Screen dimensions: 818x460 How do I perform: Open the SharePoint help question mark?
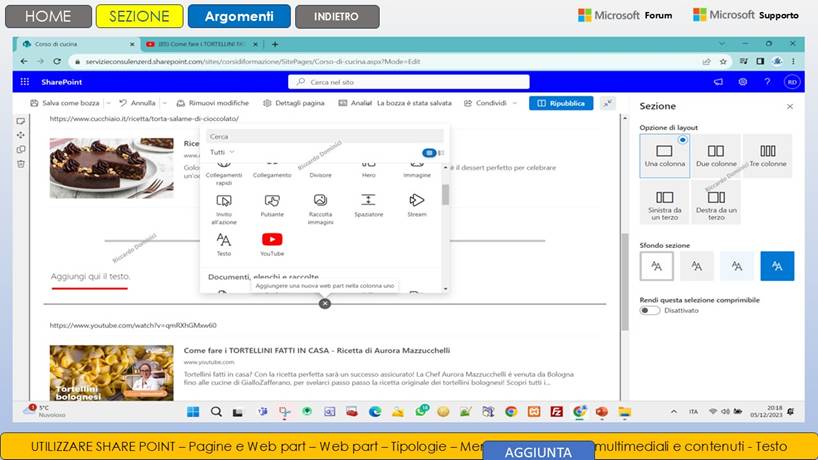(767, 82)
